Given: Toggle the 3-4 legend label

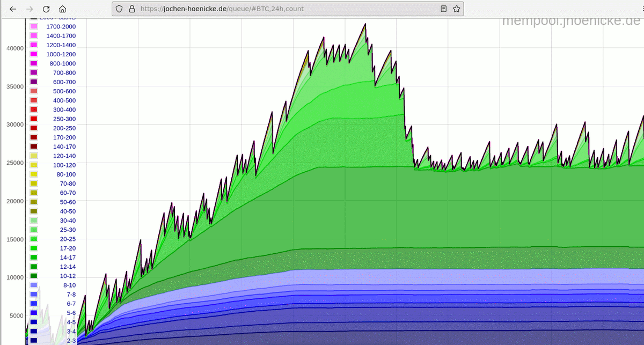Looking at the screenshot, I should click(71, 331).
